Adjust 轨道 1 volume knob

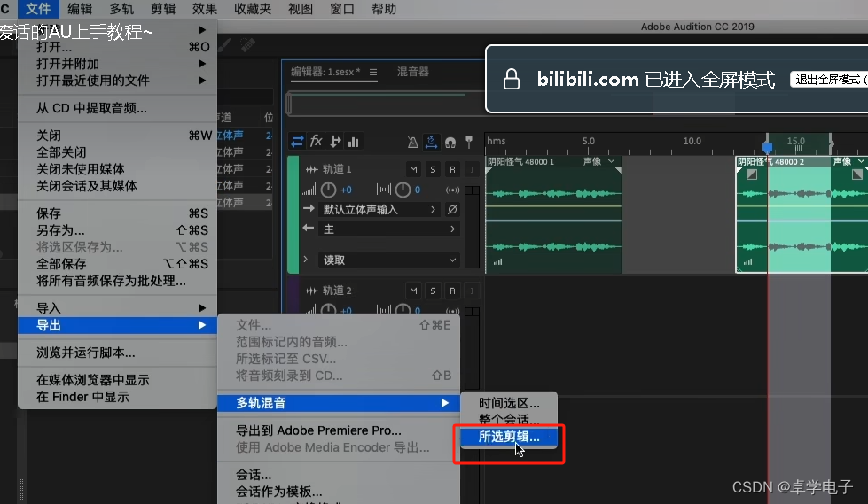[328, 190]
